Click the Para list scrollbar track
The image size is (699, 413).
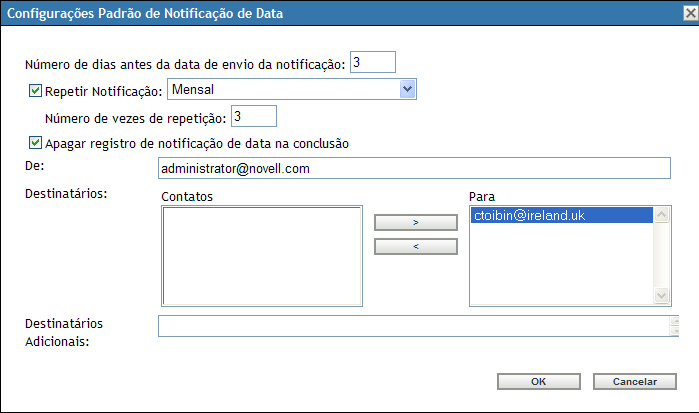click(661, 255)
